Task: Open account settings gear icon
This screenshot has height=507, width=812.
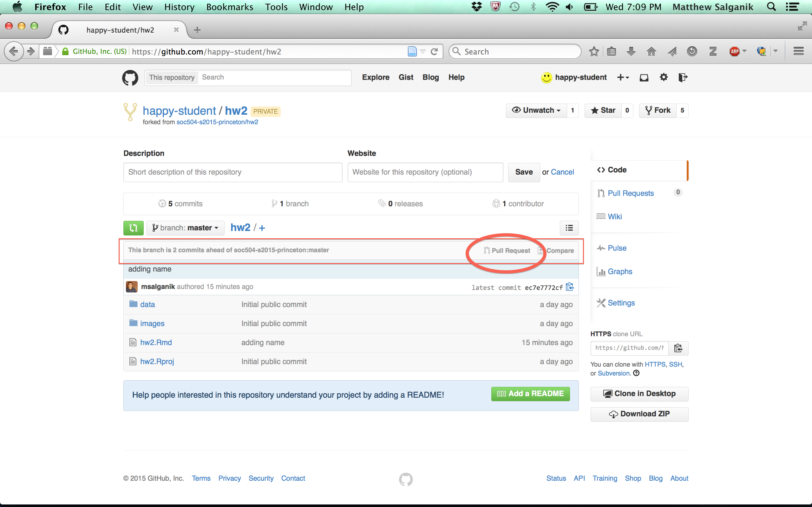Action: (663, 77)
